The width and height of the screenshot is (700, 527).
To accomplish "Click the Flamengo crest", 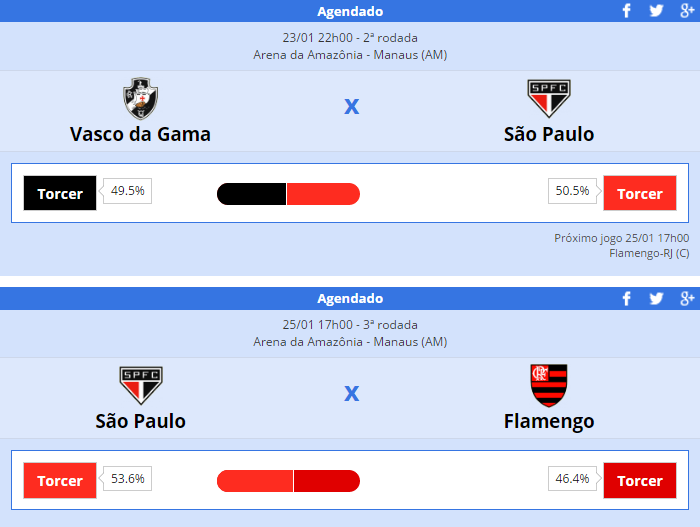I will [549, 385].
